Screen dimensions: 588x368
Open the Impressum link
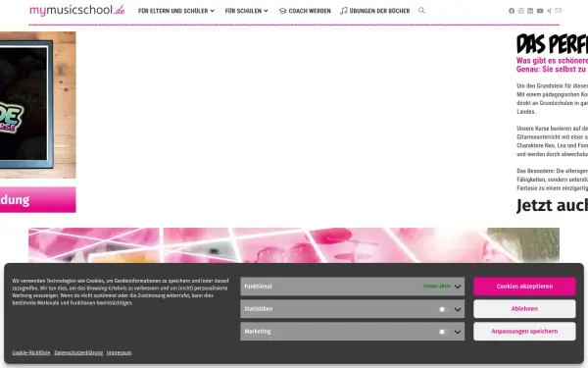click(x=119, y=352)
